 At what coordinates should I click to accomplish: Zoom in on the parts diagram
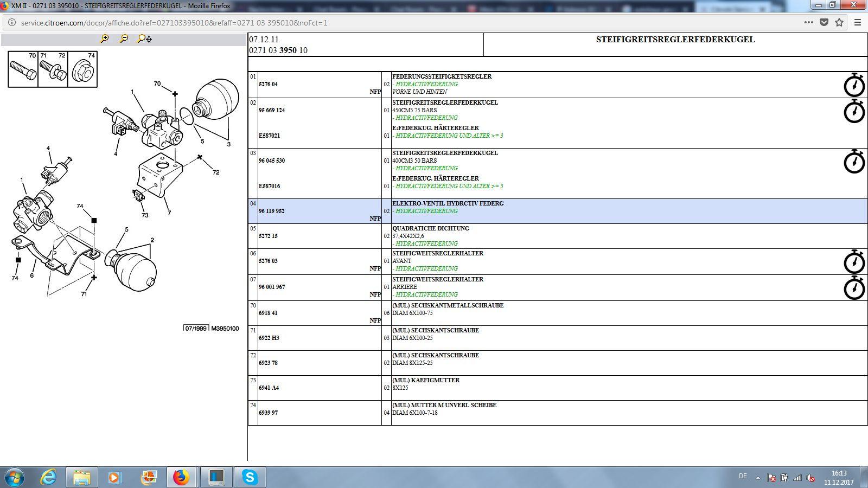click(x=105, y=38)
